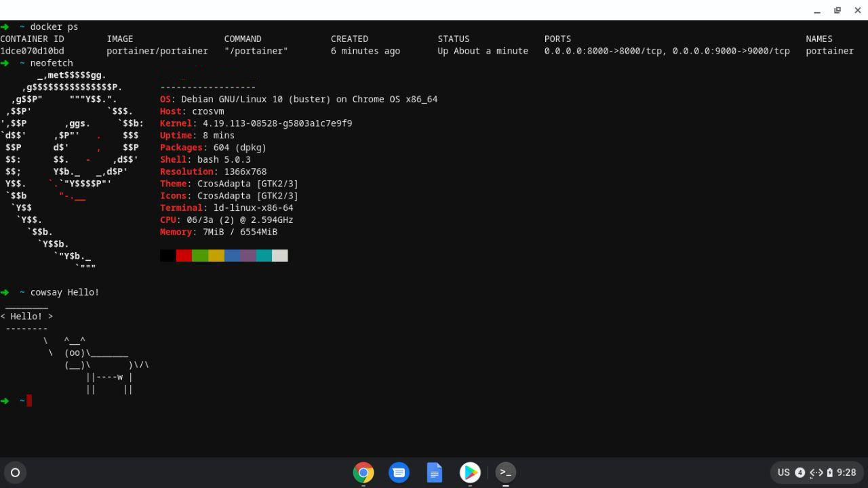Click the red color block

pos(184,256)
